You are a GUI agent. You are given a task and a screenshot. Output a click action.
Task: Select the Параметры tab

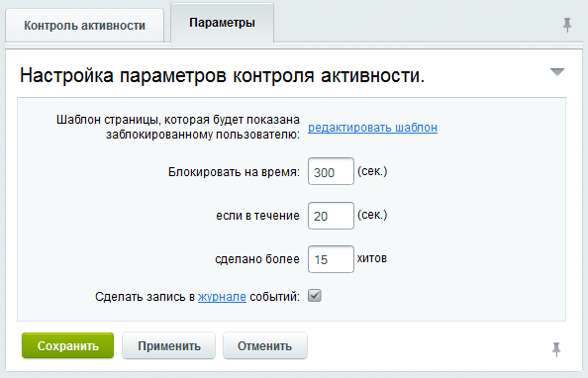pos(222,23)
